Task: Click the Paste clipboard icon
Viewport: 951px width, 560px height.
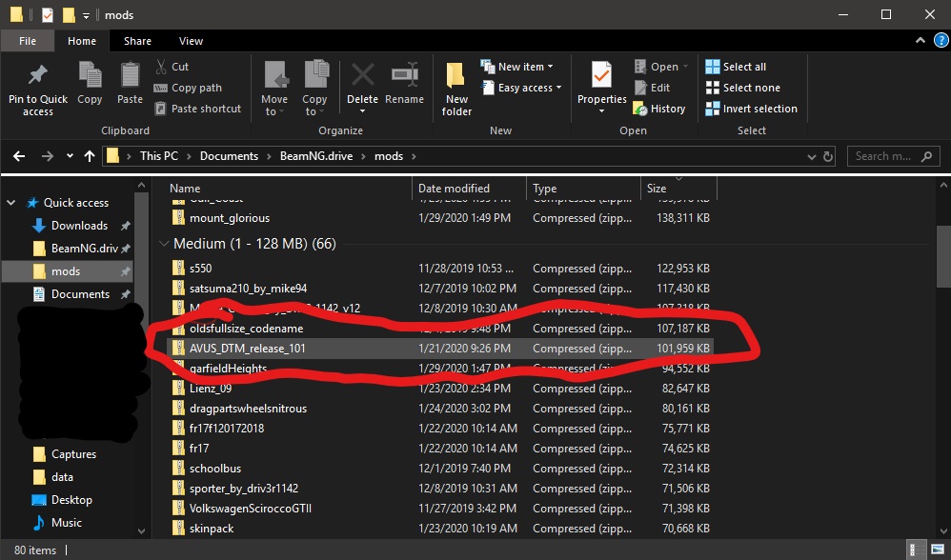Action: click(x=130, y=83)
